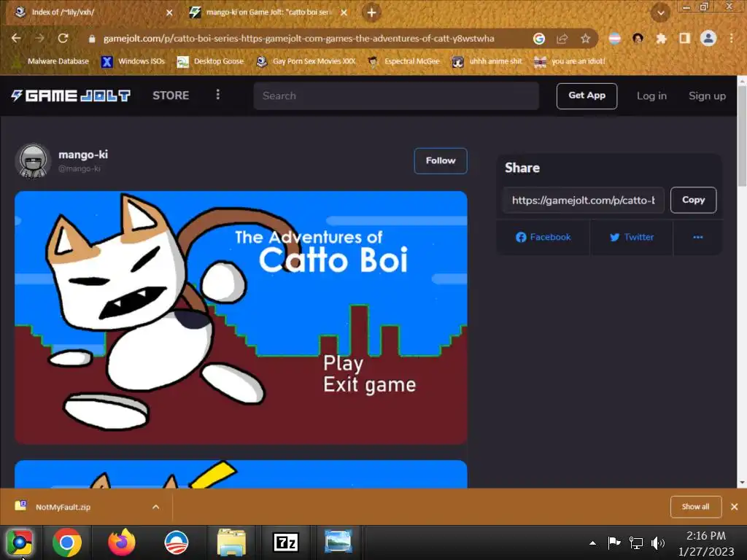Open the uhhh anime shit bookmark
Viewport: 747px width, 560px height.
(487, 61)
